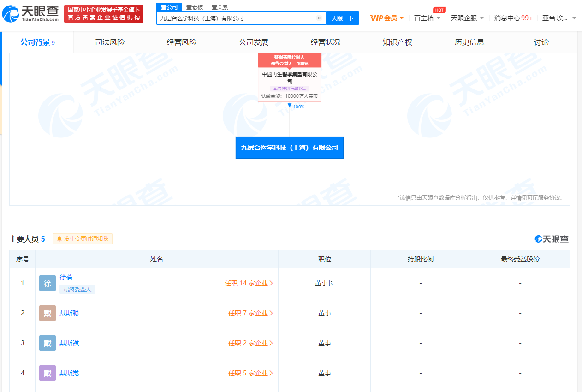Open 戴斯觉's profile link
The height and width of the screenshot is (392, 582).
pyautogui.click(x=69, y=373)
